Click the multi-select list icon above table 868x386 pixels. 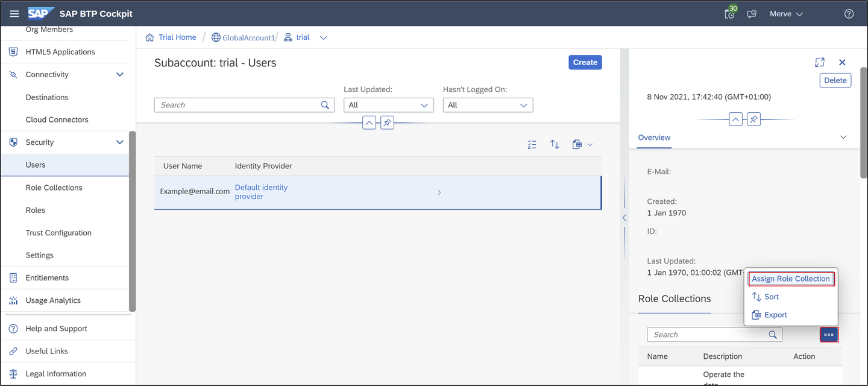coord(532,145)
